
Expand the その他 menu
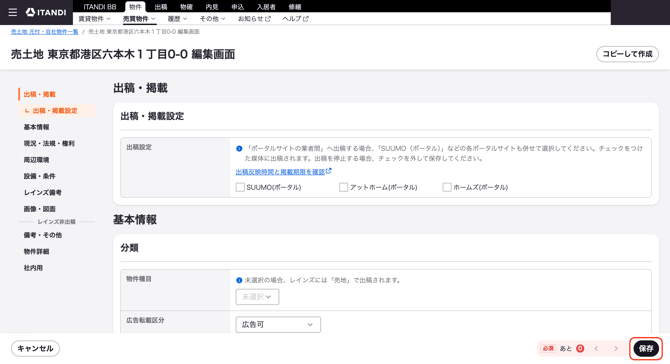coord(212,19)
